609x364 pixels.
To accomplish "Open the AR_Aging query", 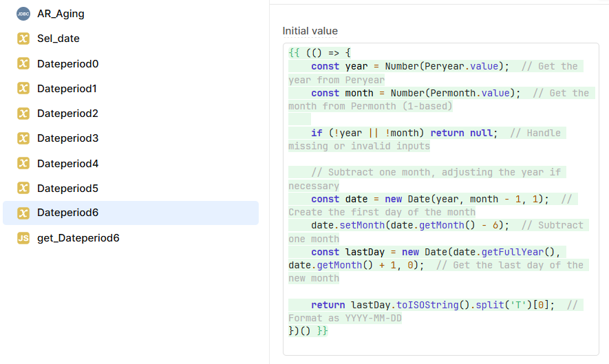I will coord(131,14).
